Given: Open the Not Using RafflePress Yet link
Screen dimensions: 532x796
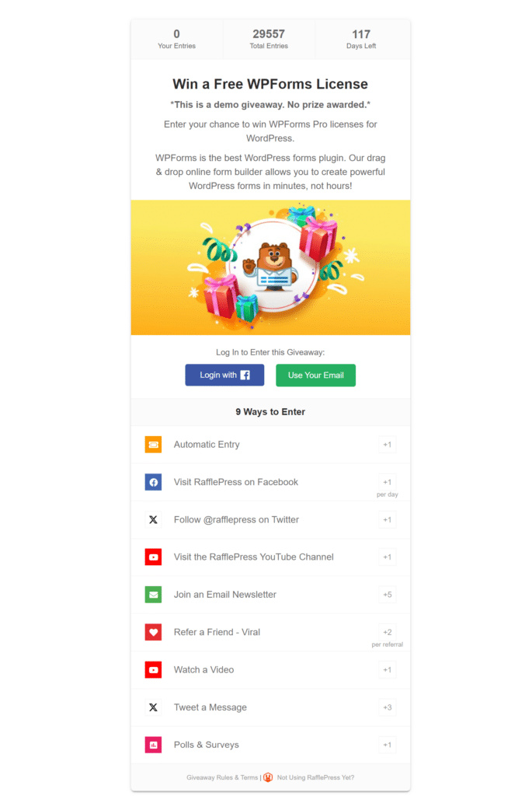Looking at the screenshot, I should pos(315,777).
